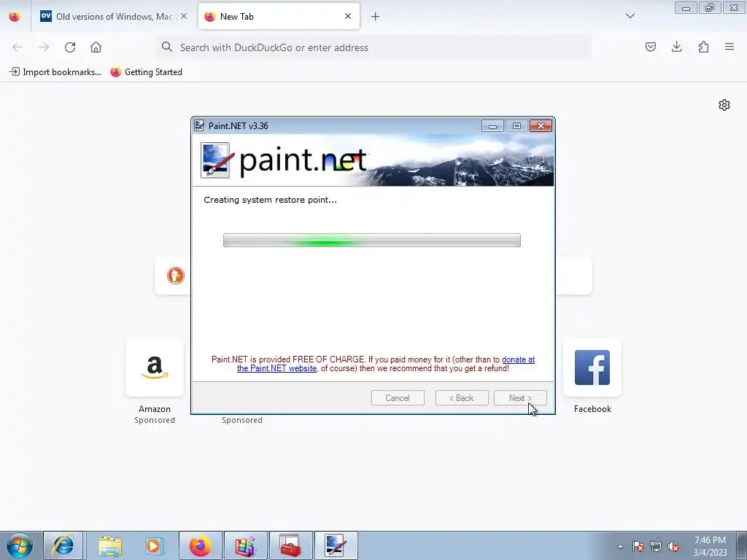This screenshot has height=560, width=747.
Task: Open new tab personalize gear icon
Action: click(x=724, y=105)
